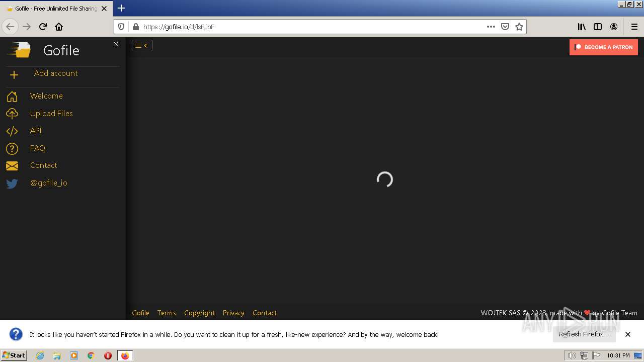Screen dimensions: 644x362
Task: Open the Firefox account icon
Action: [x=614, y=27]
